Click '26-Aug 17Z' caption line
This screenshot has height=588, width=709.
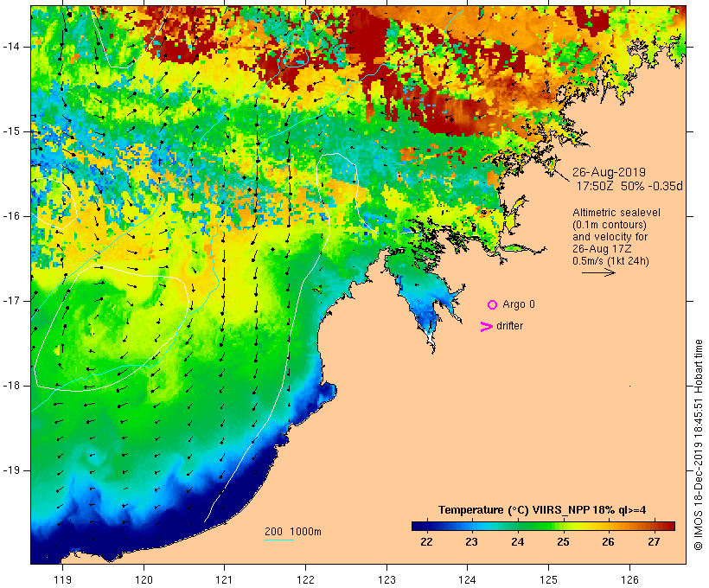point(602,249)
